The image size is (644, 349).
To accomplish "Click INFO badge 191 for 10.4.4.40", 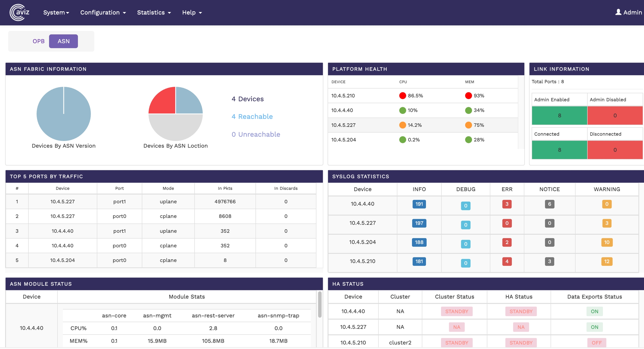I will pos(419,204).
